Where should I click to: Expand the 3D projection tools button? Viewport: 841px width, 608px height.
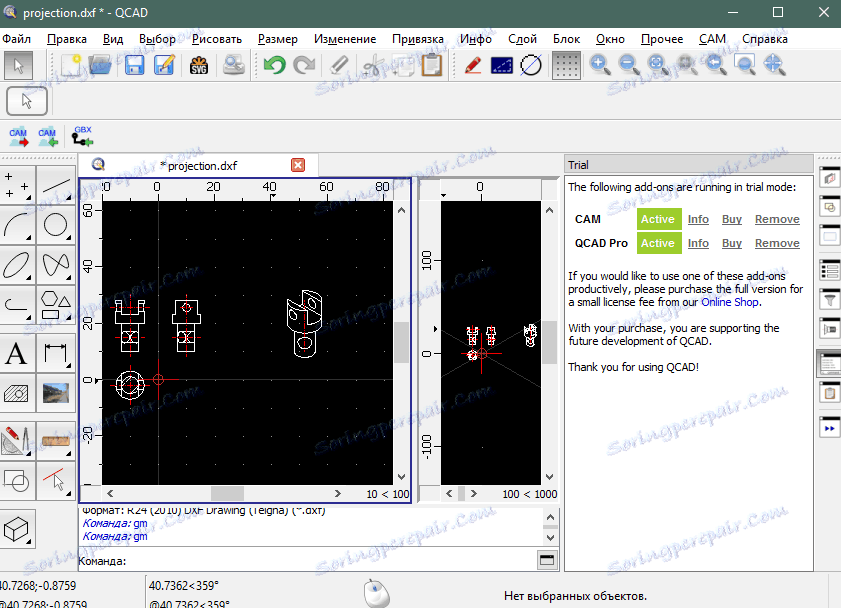tap(18, 526)
